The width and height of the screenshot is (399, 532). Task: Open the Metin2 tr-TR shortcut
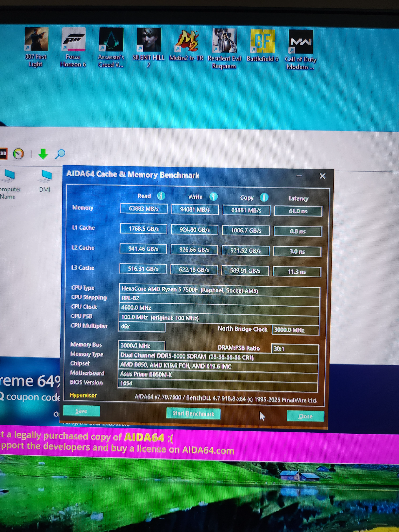186,46
